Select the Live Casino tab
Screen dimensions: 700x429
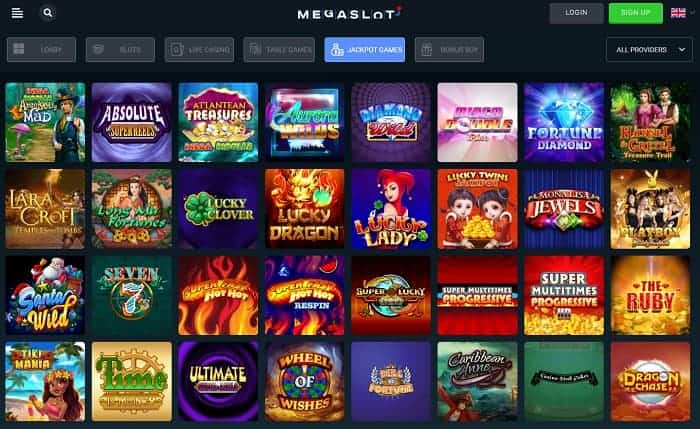[199, 50]
